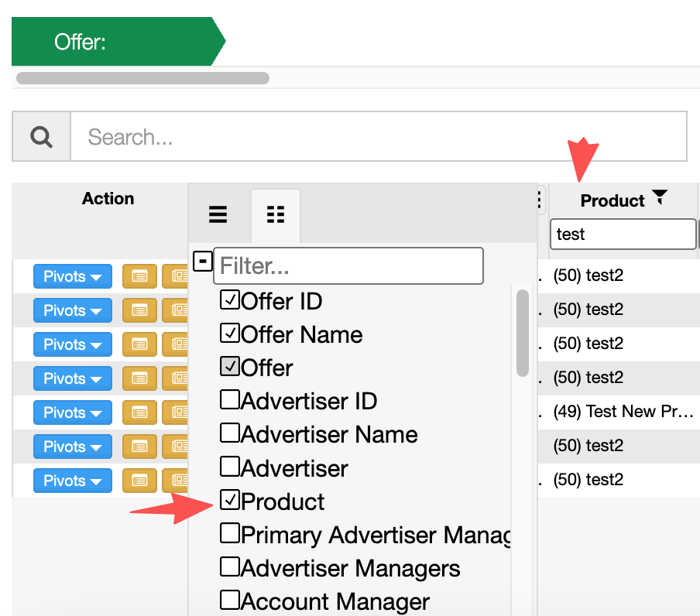Image resolution: width=700 pixels, height=616 pixels.
Task: Toggle the select-all columns checkbox
Action: [203, 261]
